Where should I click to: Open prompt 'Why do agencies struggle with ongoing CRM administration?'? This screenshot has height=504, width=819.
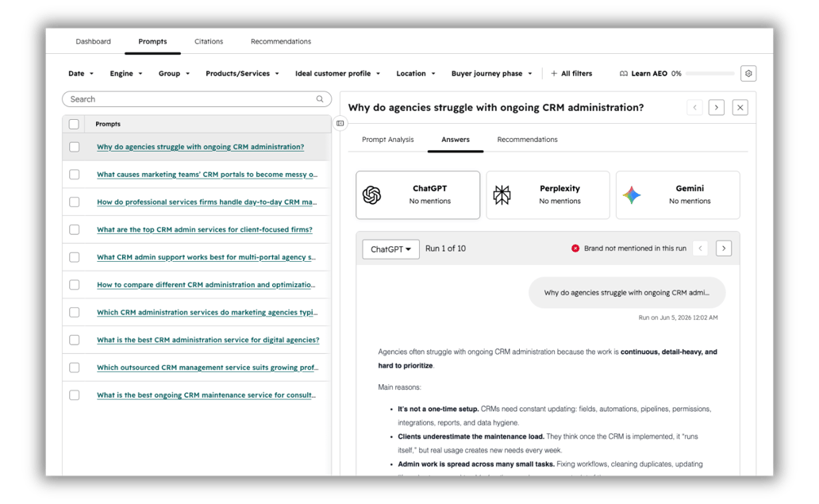click(x=200, y=147)
